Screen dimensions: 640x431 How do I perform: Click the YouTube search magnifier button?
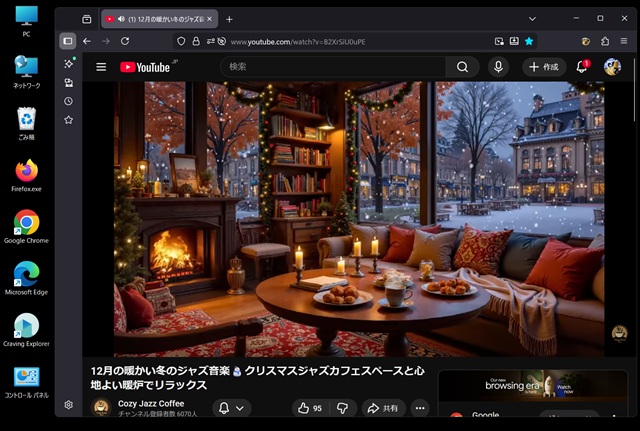[x=461, y=67]
